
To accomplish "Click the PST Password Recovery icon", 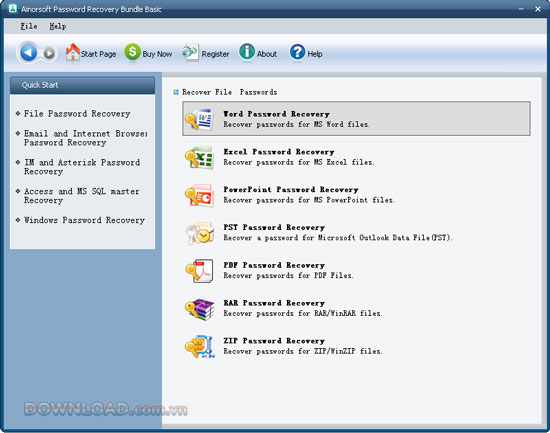I will coord(199,233).
